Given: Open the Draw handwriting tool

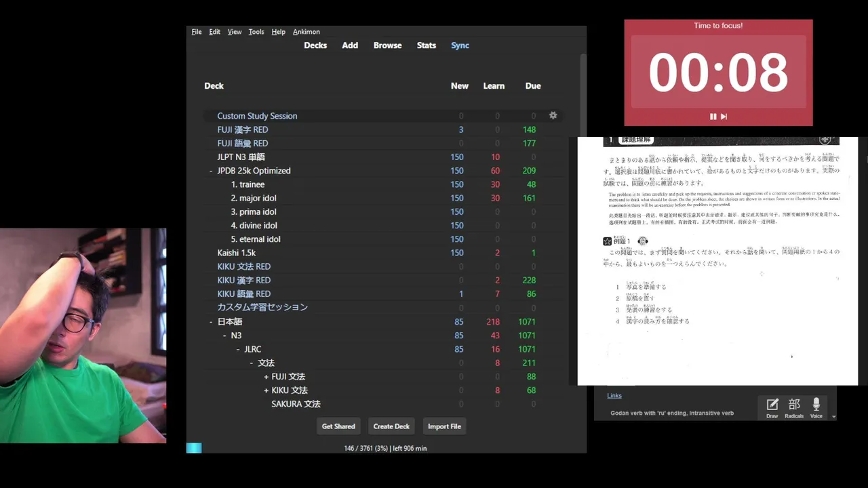Looking at the screenshot, I should tap(772, 408).
